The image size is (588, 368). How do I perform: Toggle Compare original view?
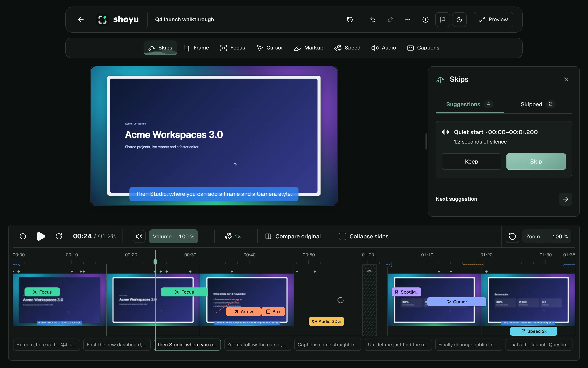(x=293, y=236)
